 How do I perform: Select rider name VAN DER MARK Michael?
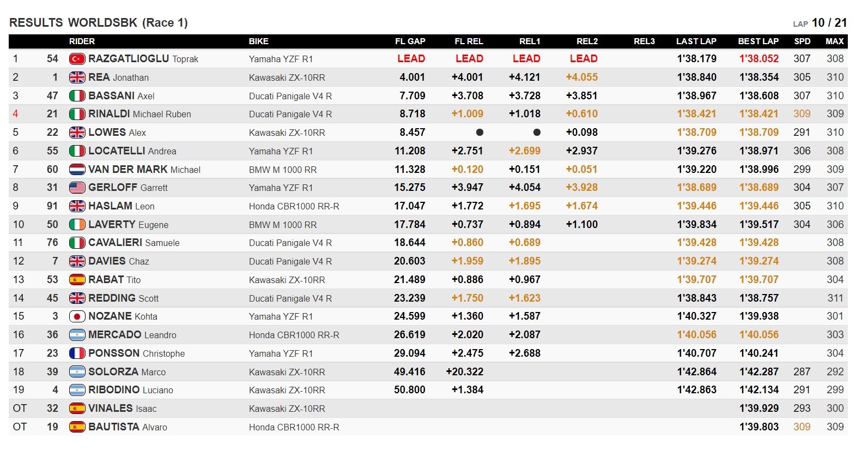(x=144, y=170)
